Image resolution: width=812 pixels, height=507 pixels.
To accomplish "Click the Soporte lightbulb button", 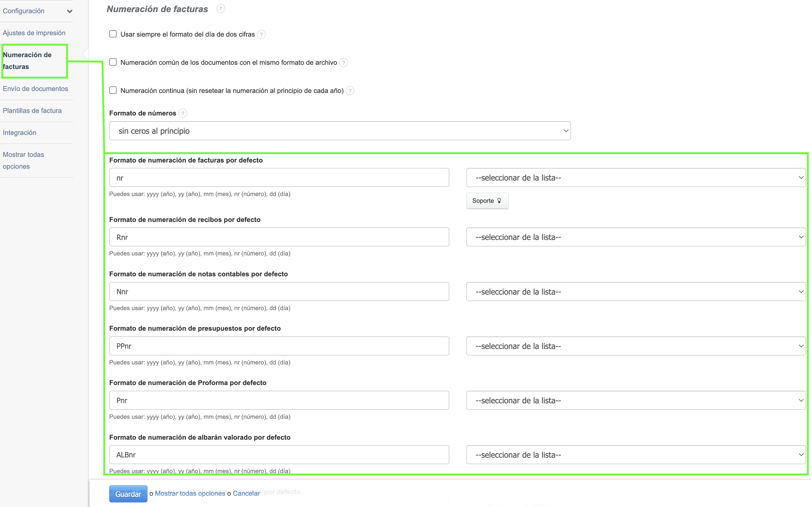I will click(487, 201).
